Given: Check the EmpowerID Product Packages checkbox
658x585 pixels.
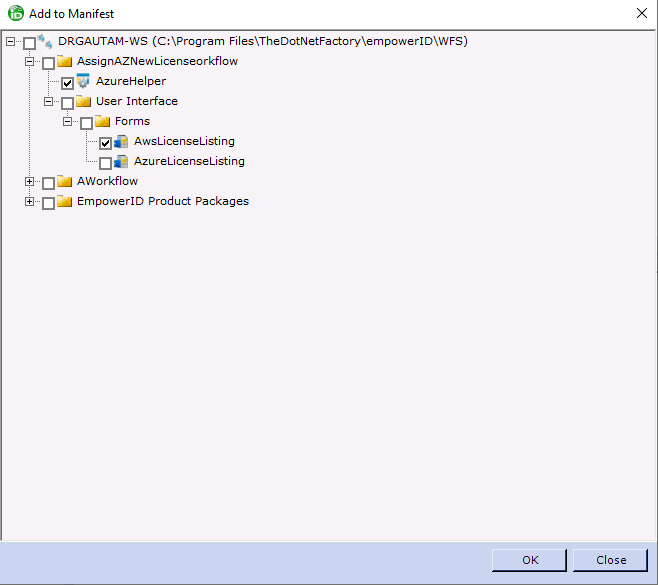Looking at the screenshot, I should point(48,204).
